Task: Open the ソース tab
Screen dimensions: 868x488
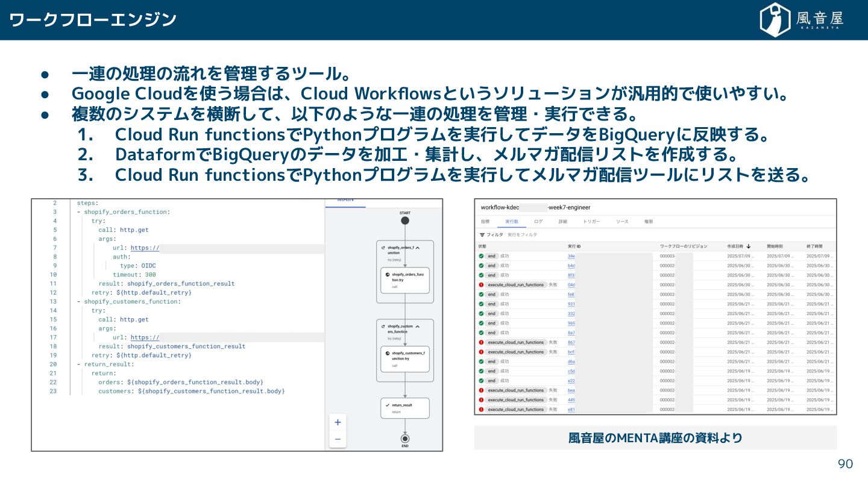Action: click(622, 222)
